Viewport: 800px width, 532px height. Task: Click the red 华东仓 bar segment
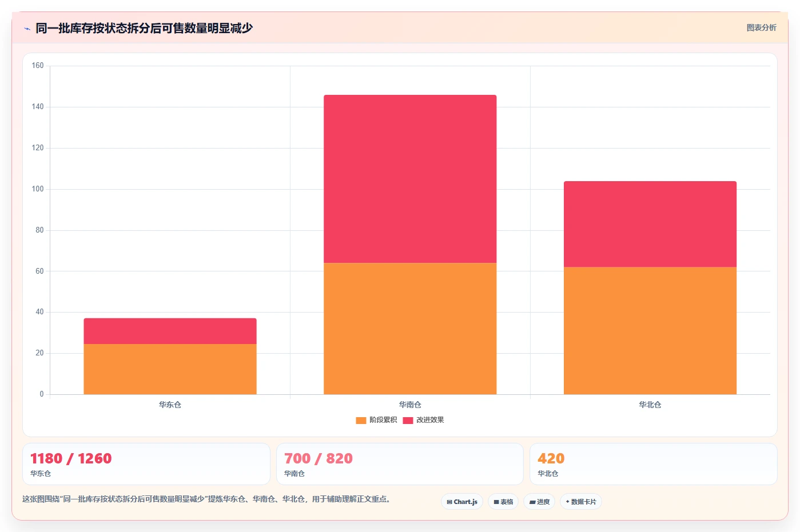click(x=170, y=331)
